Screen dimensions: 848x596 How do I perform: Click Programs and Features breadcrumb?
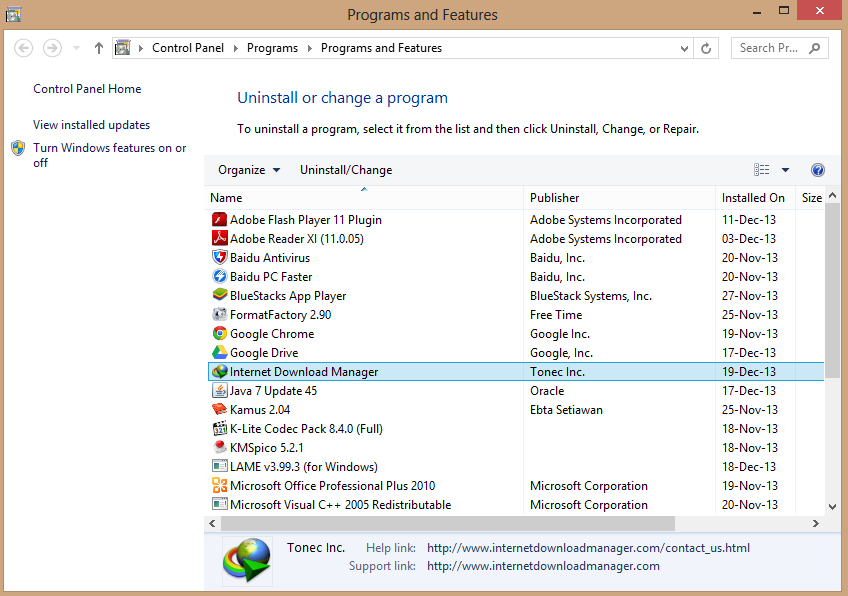[381, 48]
